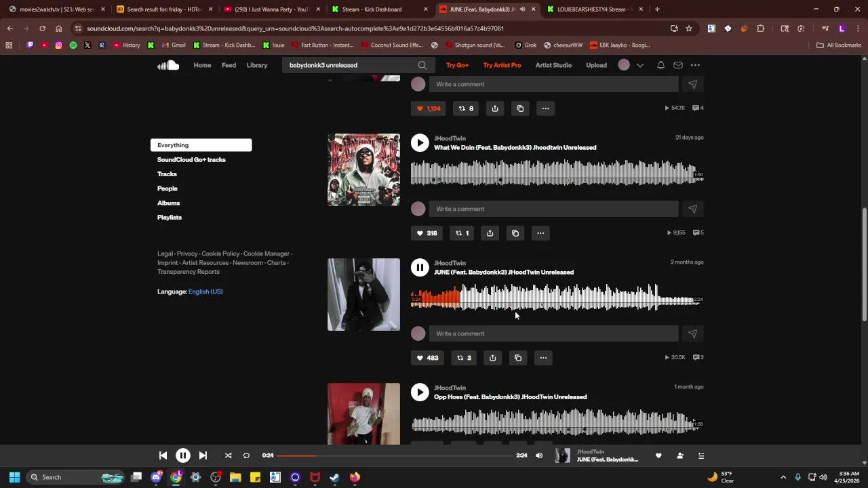
Task: Go to the Library tab
Action: [x=257, y=65]
